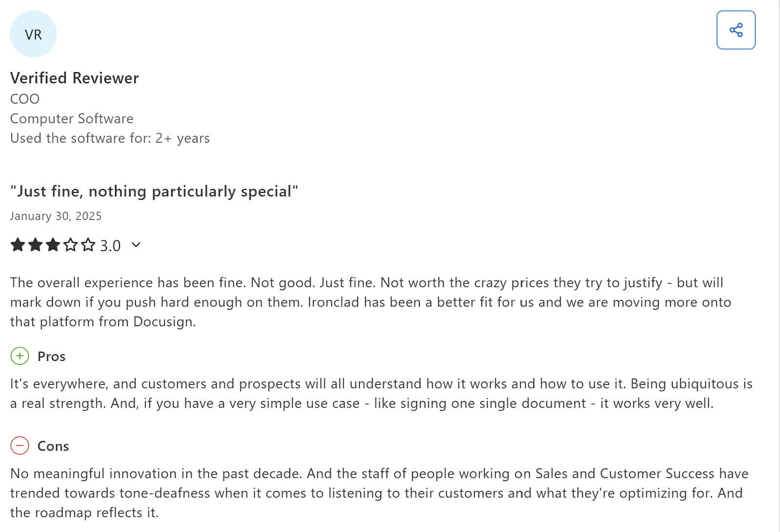Click the third filled rating star
780x532 pixels.
tap(53, 245)
